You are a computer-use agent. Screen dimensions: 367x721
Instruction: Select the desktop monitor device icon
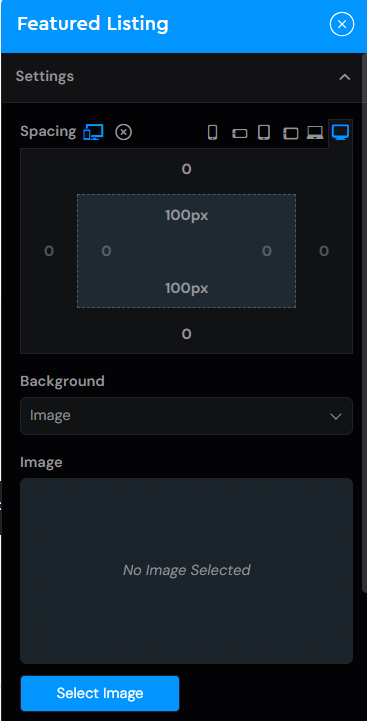click(340, 132)
